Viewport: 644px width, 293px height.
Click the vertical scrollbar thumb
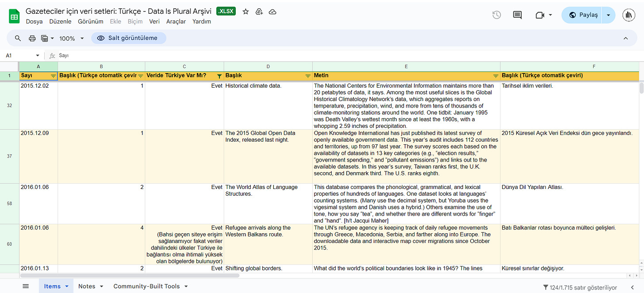point(641,88)
